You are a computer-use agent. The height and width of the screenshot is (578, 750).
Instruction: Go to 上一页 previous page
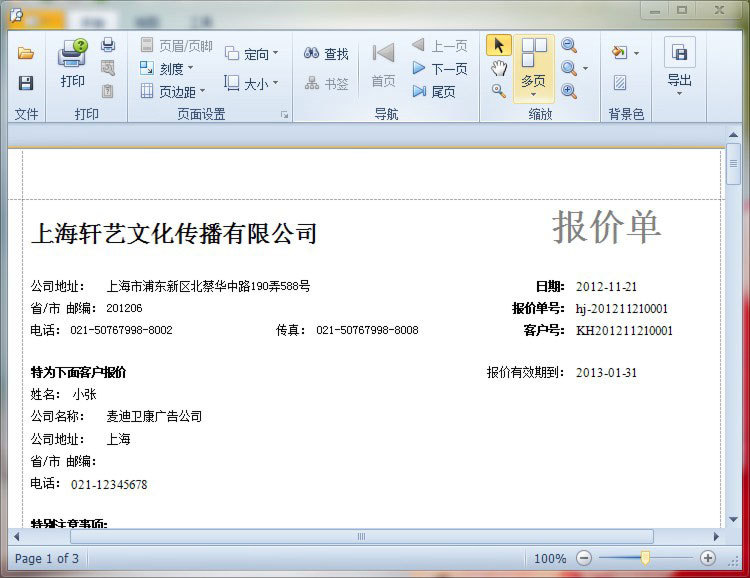tap(440, 45)
